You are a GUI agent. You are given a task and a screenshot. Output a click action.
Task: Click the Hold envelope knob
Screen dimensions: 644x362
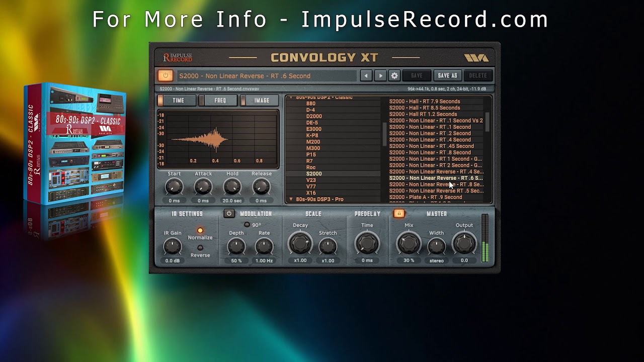tap(232, 188)
